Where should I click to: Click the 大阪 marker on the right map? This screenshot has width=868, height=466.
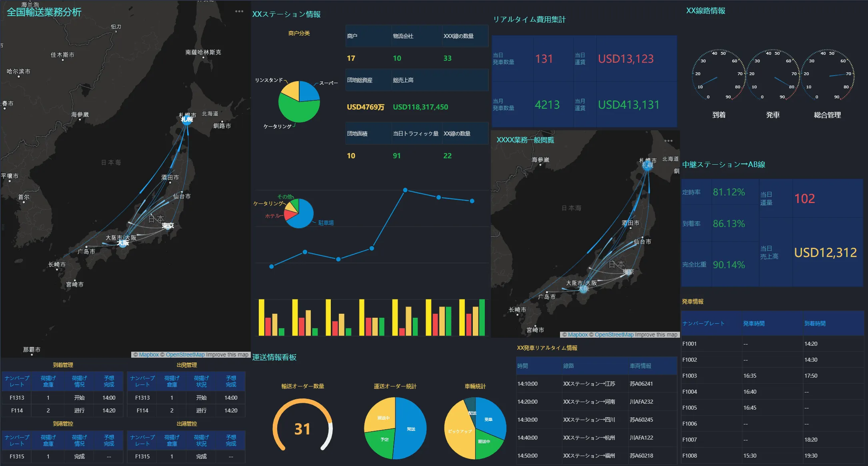click(x=584, y=288)
